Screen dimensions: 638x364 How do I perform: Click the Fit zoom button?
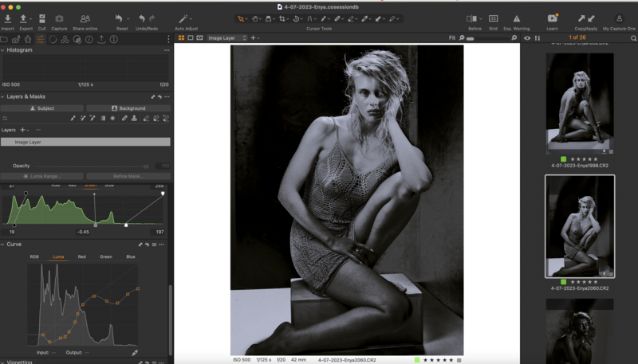pyautogui.click(x=452, y=37)
